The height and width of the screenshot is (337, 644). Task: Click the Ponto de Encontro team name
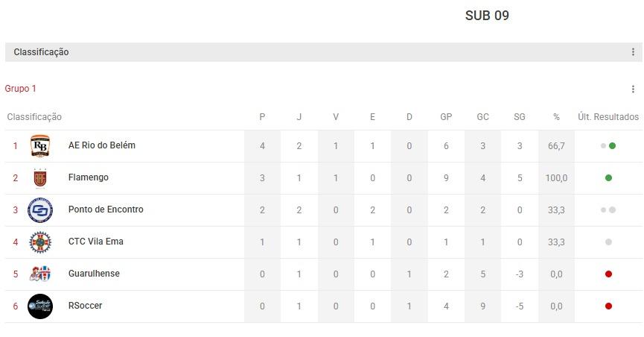tap(106, 210)
